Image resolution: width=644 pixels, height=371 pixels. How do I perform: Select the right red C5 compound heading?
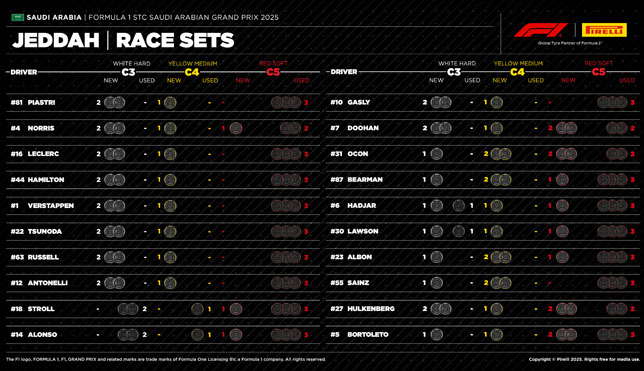click(x=598, y=72)
